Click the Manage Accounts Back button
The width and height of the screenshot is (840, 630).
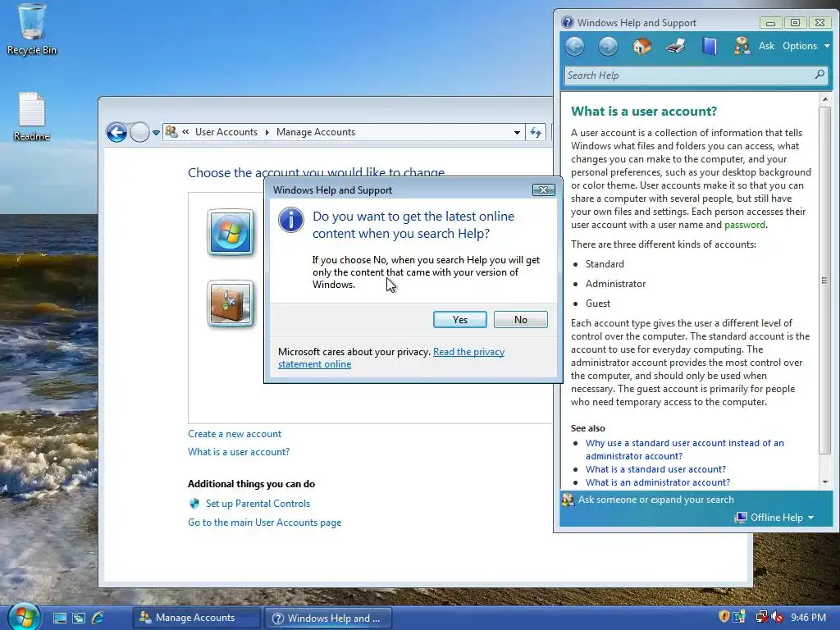point(116,132)
